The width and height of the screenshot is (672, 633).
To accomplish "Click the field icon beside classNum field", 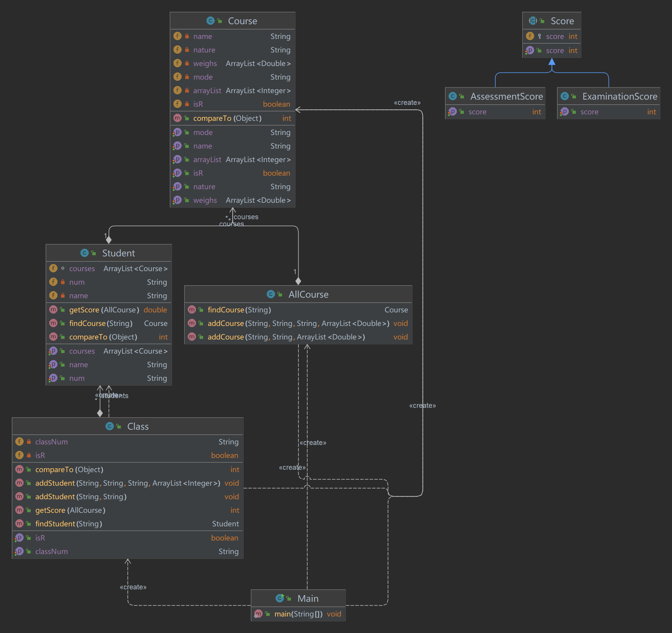I will [20, 442].
